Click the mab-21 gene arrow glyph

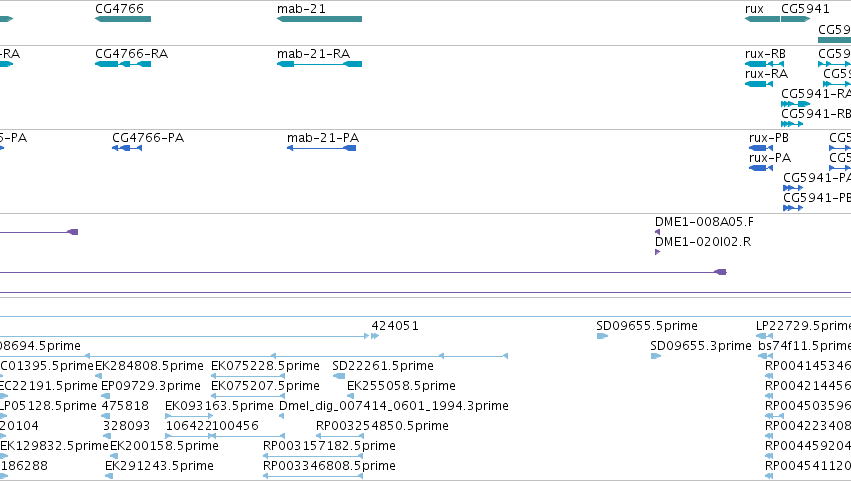click(x=319, y=19)
